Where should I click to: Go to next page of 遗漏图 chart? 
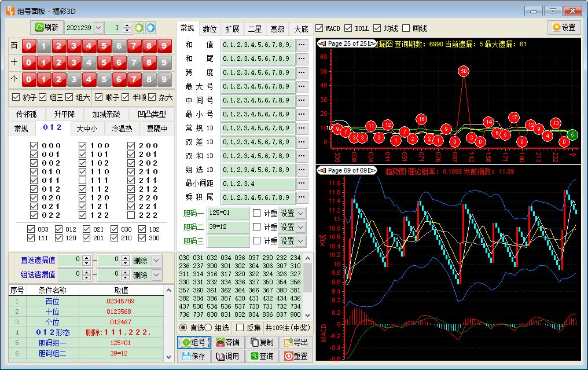(372, 43)
